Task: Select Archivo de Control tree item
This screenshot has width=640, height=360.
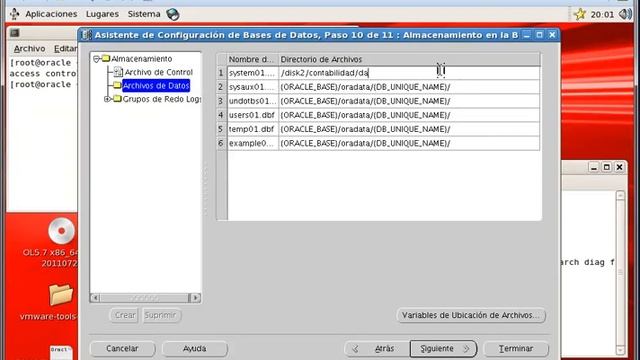Action: (x=158, y=72)
